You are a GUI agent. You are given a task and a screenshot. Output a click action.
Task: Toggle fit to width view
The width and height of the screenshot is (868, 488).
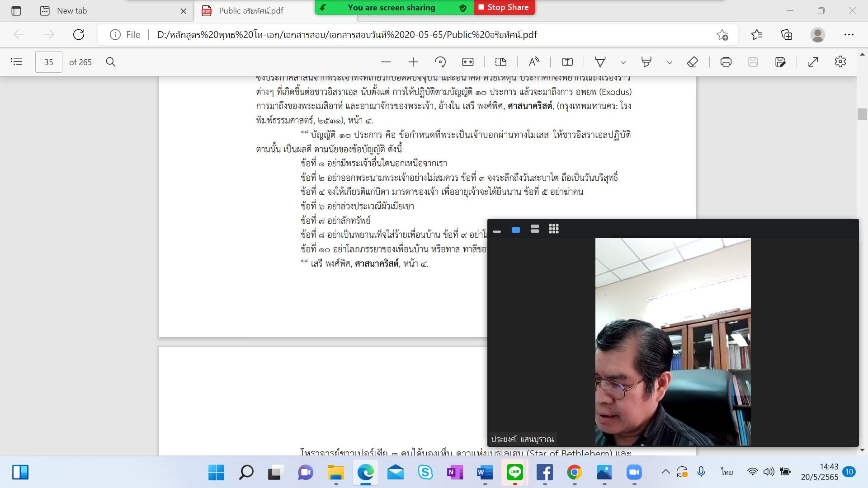pyautogui.click(x=468, y=62)
